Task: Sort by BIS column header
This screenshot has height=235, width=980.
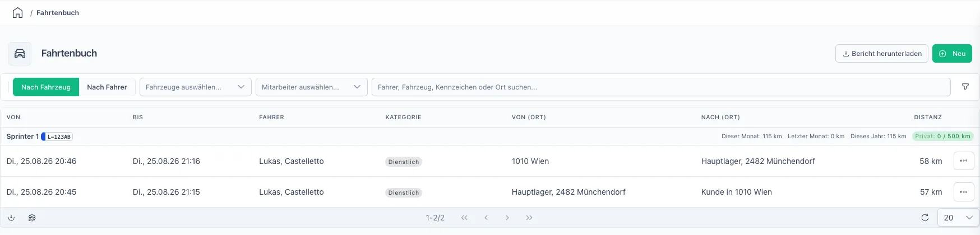Action: click(138, 117)
